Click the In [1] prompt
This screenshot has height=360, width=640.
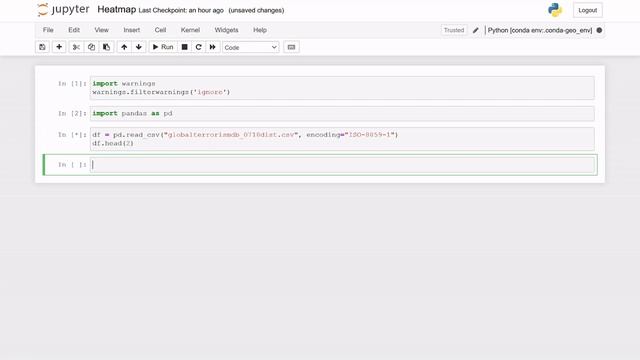72,84
